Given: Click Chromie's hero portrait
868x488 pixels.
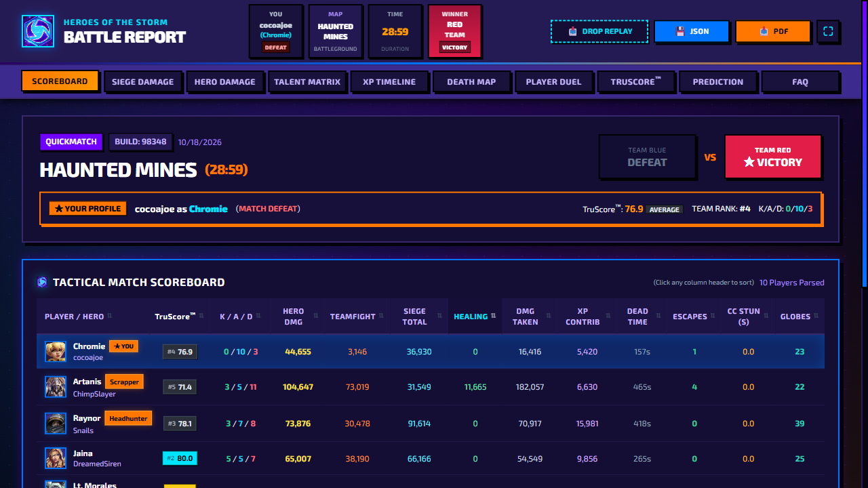Looking at the screenshot, I should pyautogui.click(x=56, y=352).
